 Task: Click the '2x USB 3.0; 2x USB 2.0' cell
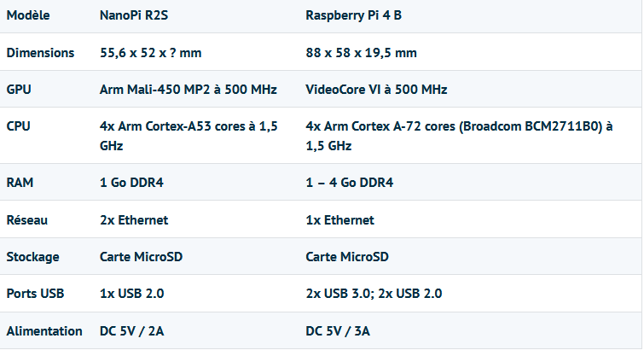tap(374, 294)
